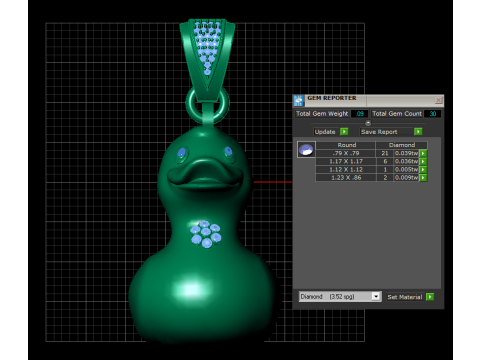Click the Update button label
Viewport: 480px width, 360px height.
[x=325, y=132]
